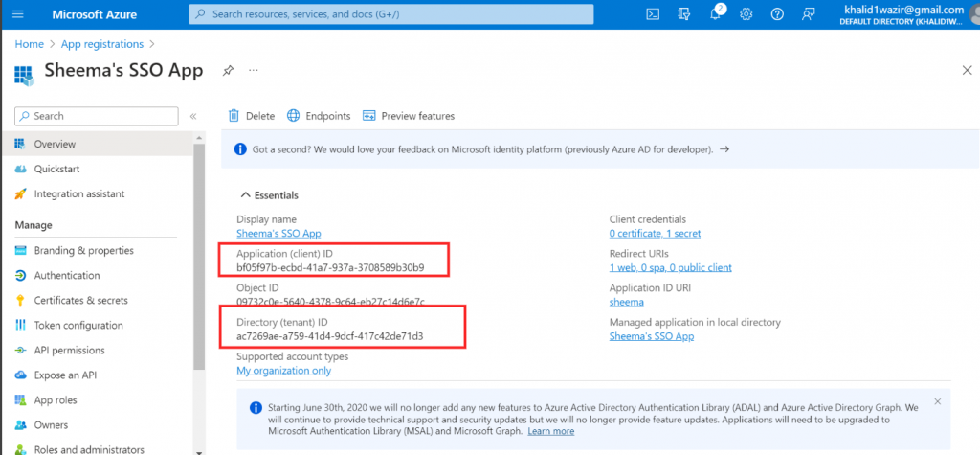
Task: Open API permissions icon
Action: pyautogui.click(x=21, y=351)
